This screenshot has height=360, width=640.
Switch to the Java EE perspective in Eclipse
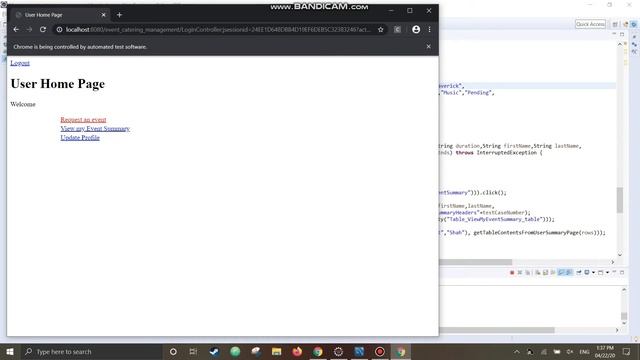[x=626, y=24]
